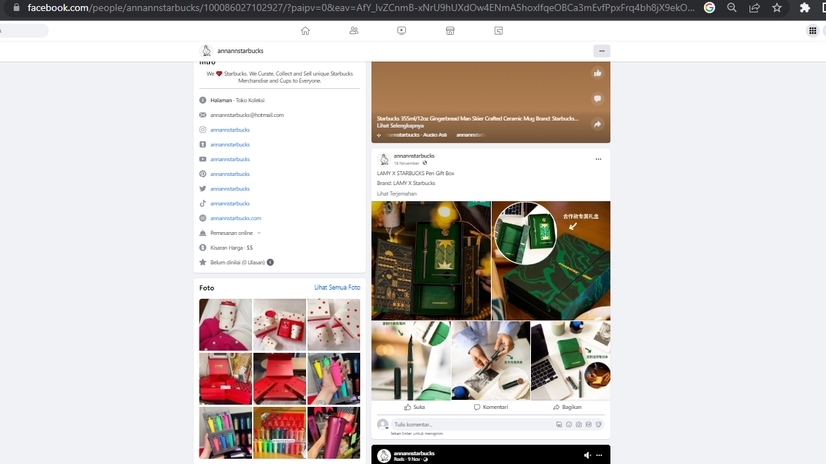Open the Friends icon in top navigation

tap(354, 31)
